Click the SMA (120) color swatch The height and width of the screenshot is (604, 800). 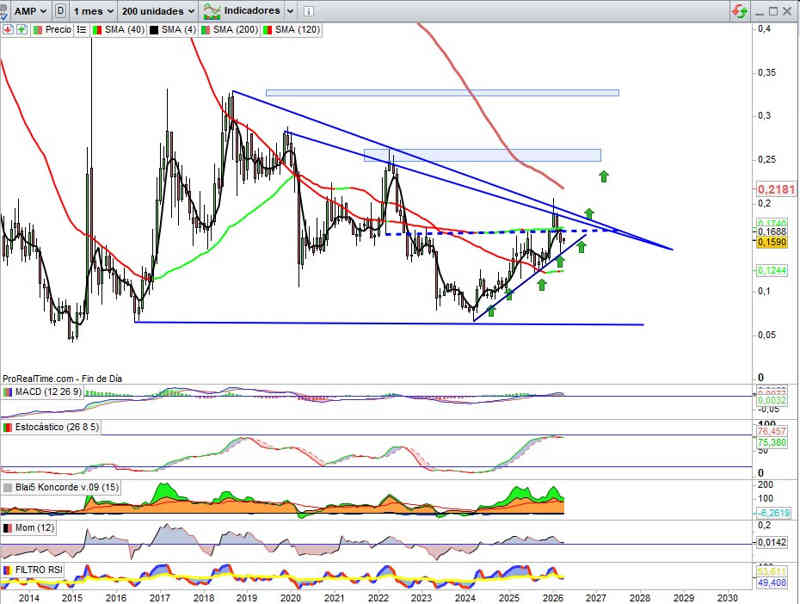pyautogui.click(x=268, y=30)
